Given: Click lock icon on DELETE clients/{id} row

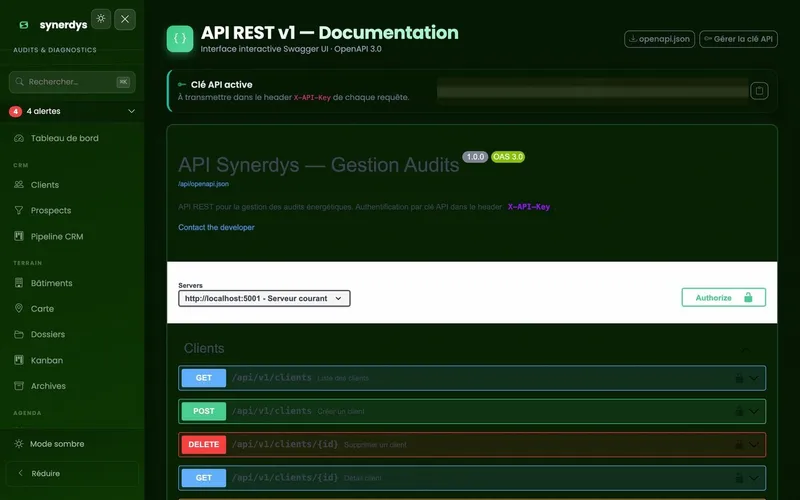Looking at the screenshot, I should (739, 444).
